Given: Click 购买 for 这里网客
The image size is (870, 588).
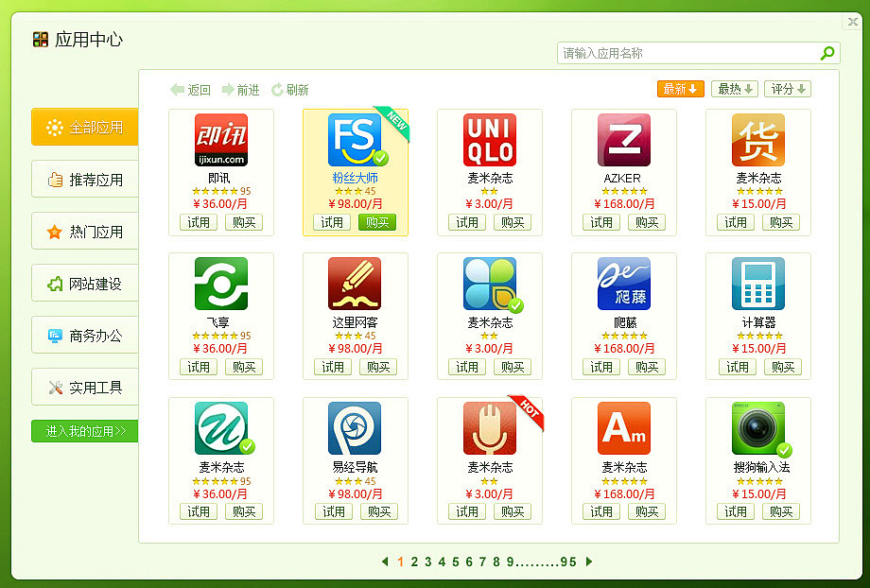Looking at the screenshot, I should tap(378, 367).
